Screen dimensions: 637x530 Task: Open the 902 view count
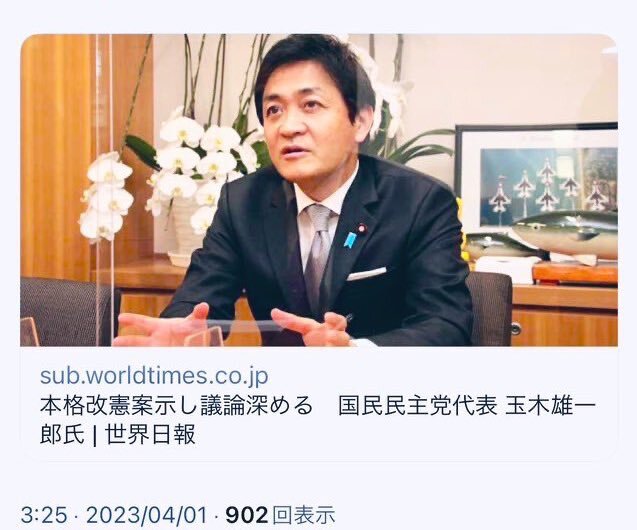click(x=247, y=515)
